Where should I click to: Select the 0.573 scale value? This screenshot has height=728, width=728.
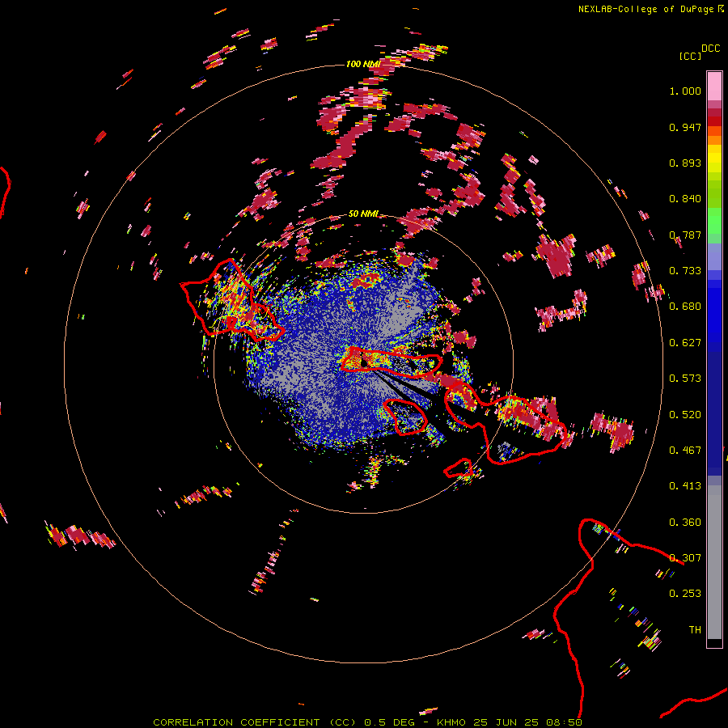tap(685, 379)
